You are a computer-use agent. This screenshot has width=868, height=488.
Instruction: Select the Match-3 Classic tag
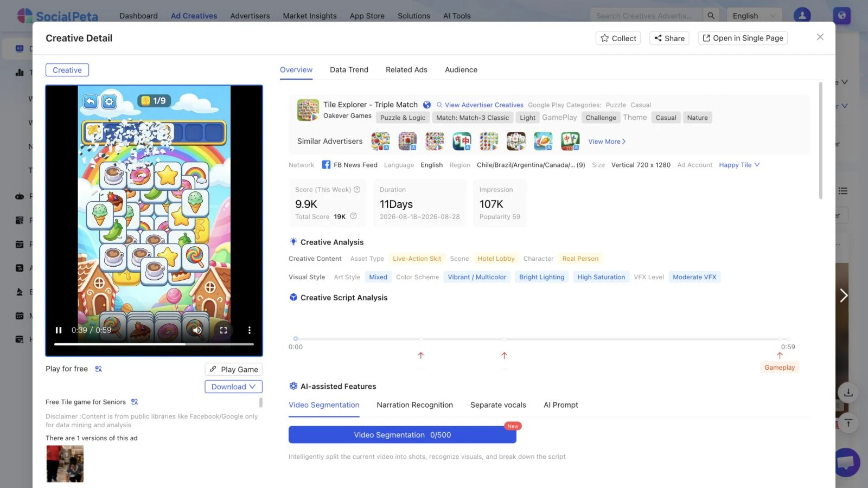tap(473, 118)
